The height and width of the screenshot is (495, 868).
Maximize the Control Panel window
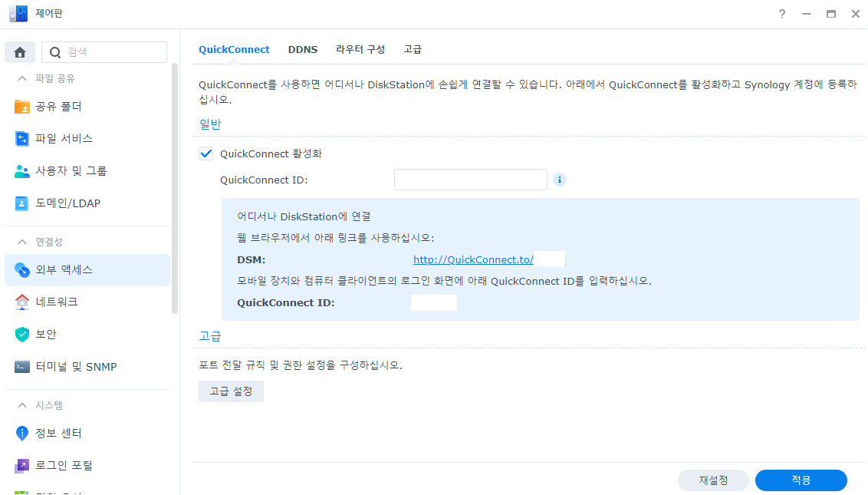831,14
